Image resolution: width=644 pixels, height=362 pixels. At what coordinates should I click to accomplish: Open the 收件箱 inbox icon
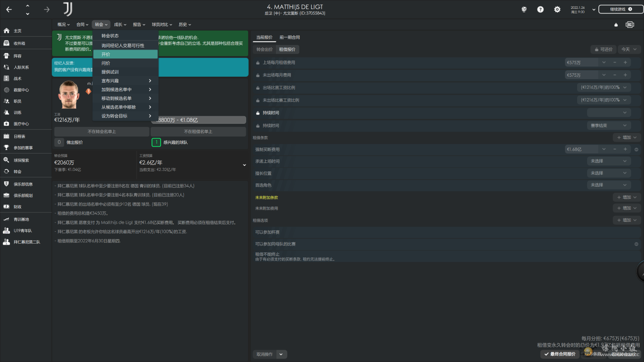(6, 43)
